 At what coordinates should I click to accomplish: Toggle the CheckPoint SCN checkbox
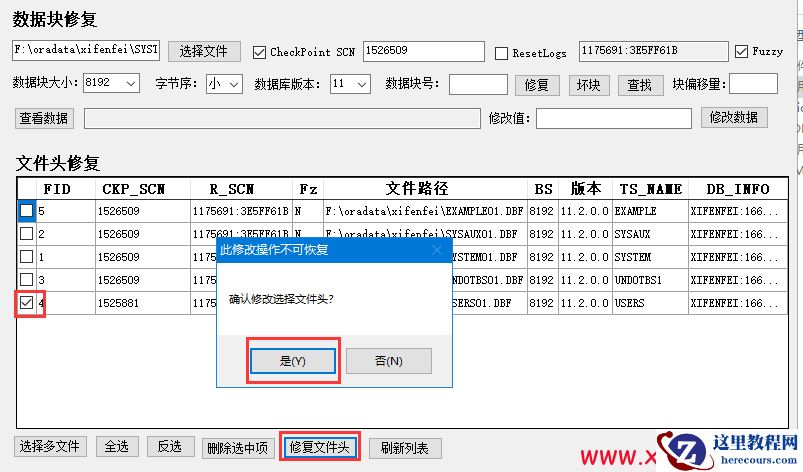pyautogui.click(x=259, y=52)
